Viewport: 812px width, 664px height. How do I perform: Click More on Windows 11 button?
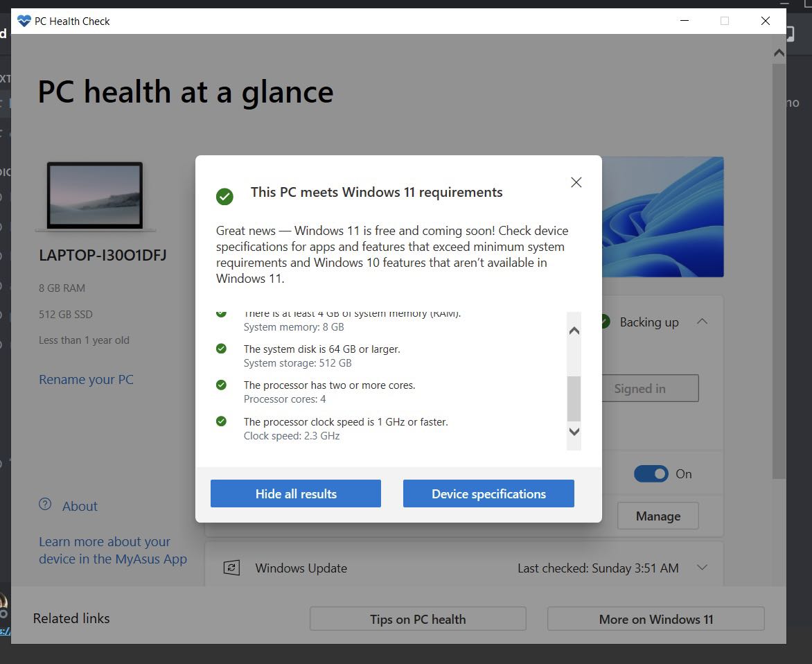click(655, 619)
